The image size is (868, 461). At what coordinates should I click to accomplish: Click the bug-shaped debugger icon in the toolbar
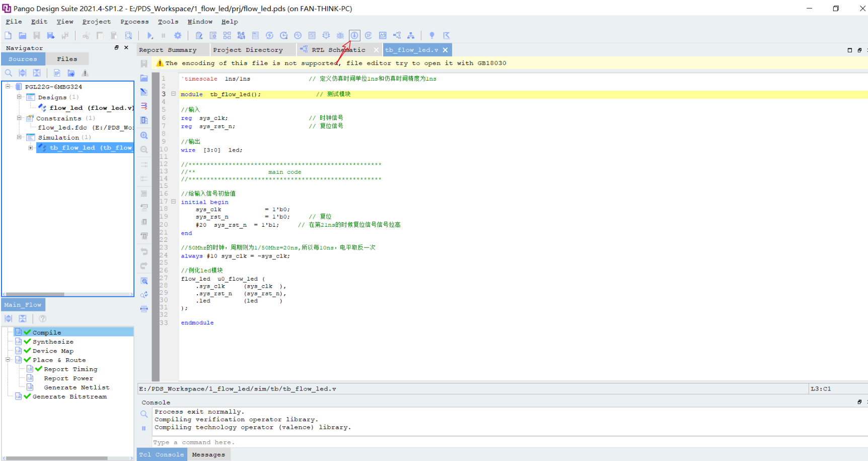point(340,35)
